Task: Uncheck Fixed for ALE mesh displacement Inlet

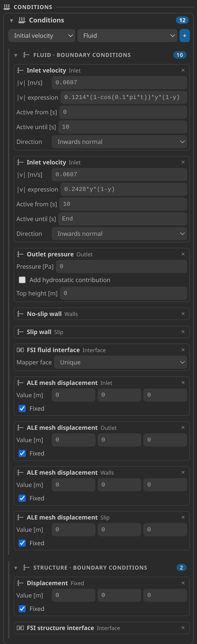Action: pos(22,408)
